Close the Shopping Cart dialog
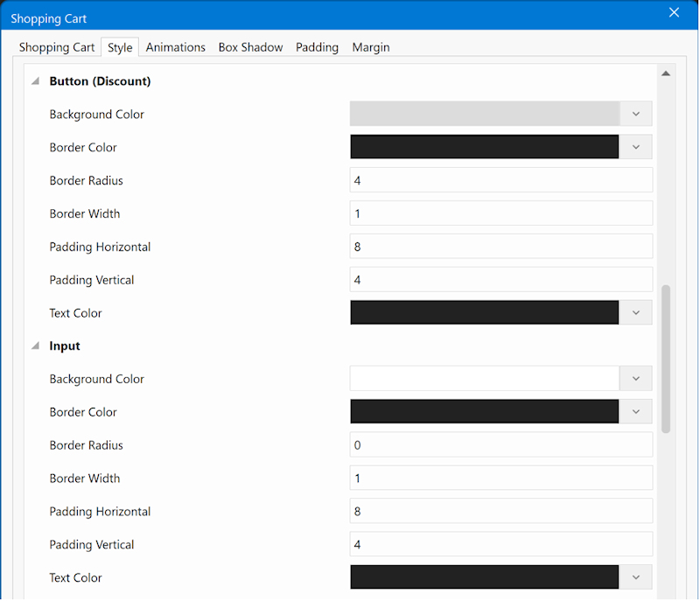The height and width of the screenshot is (601, 700). pos(674,12)
